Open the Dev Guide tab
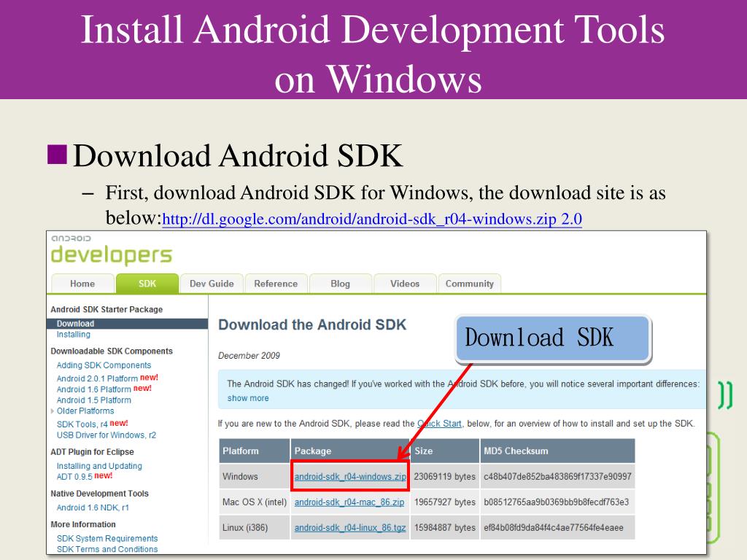Screen dimensions: 747x560 click(x=212, y=284)
